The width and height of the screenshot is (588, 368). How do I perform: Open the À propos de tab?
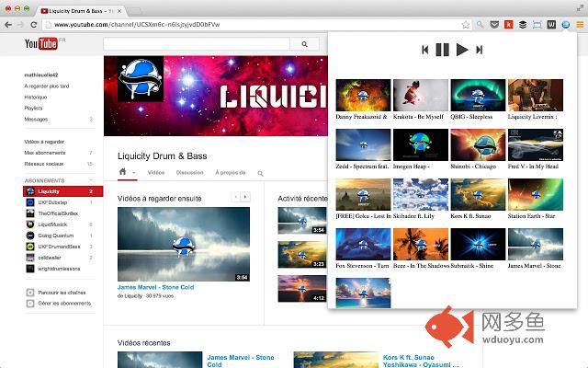click(231, 173)
